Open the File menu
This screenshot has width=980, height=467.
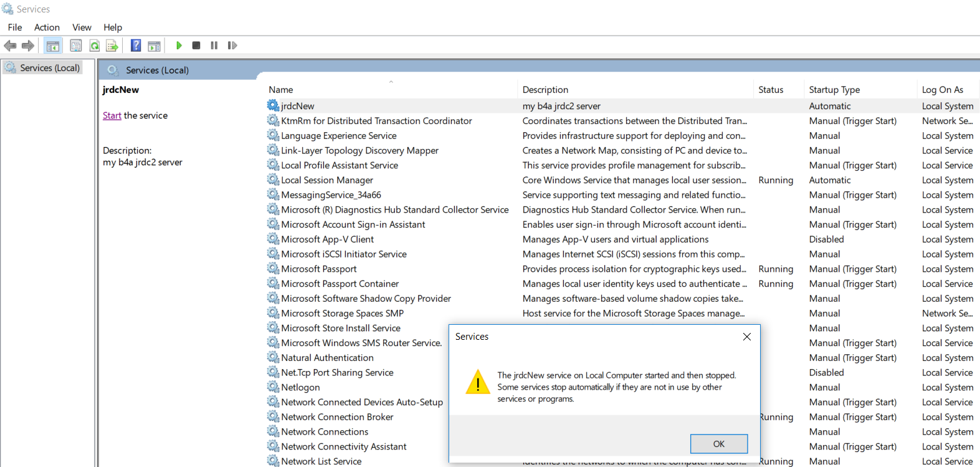tap(15, 27)
